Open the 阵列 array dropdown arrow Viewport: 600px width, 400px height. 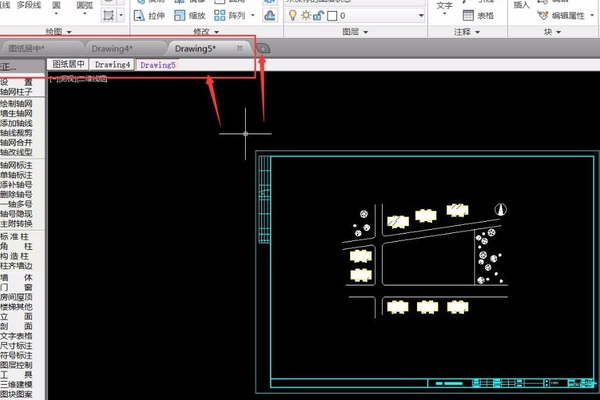point(253,16)
